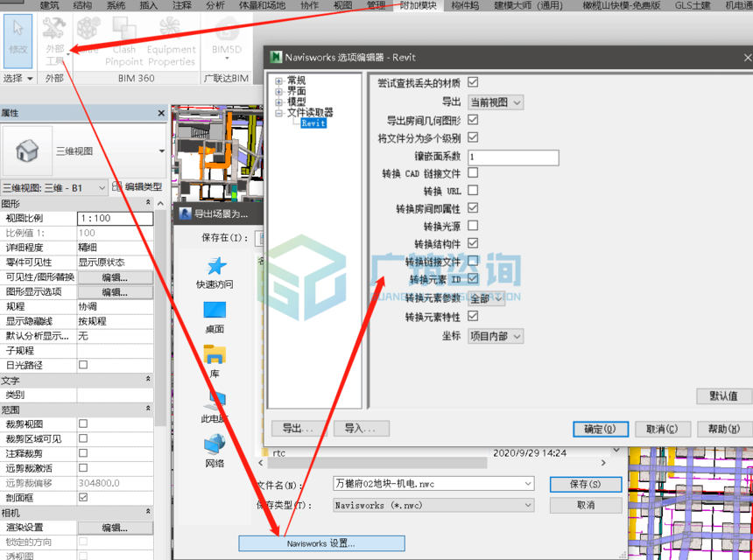Click the save dialog horizontal scrollbar
Screen dimensions: 753x560
coord(377,463)
